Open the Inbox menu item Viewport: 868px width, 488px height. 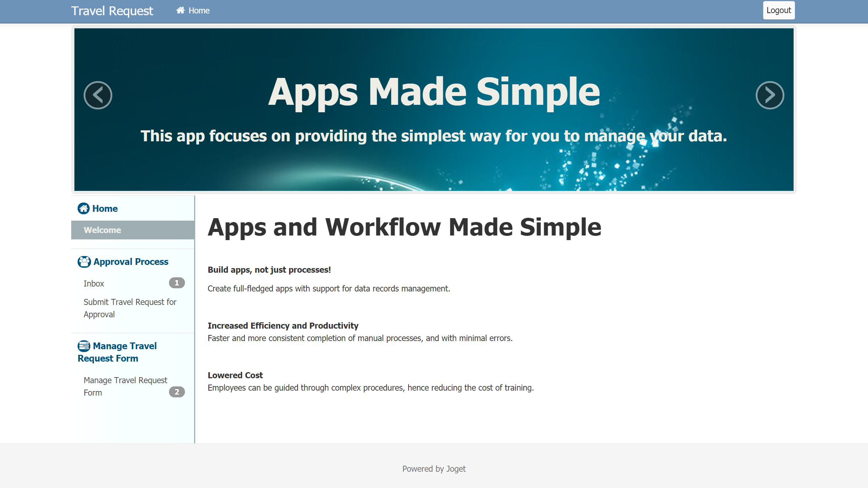click(133, 283)
